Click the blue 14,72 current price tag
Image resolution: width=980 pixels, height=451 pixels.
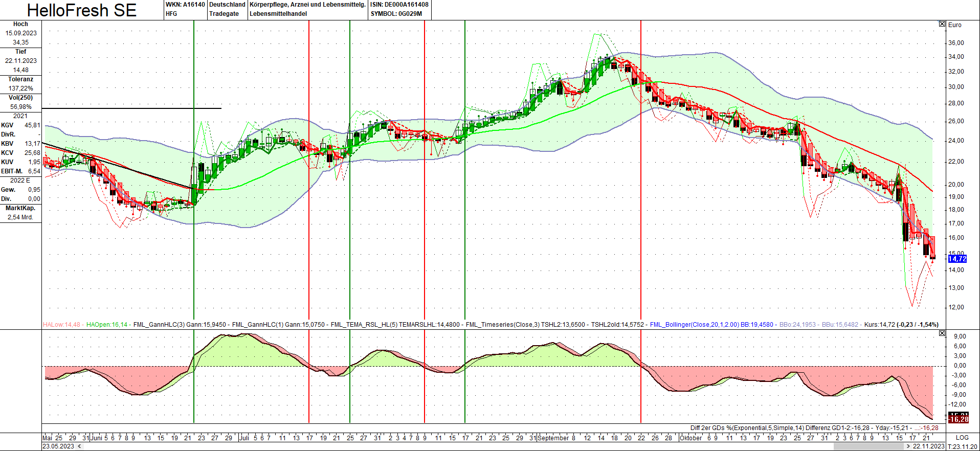[x=957, y=259]
